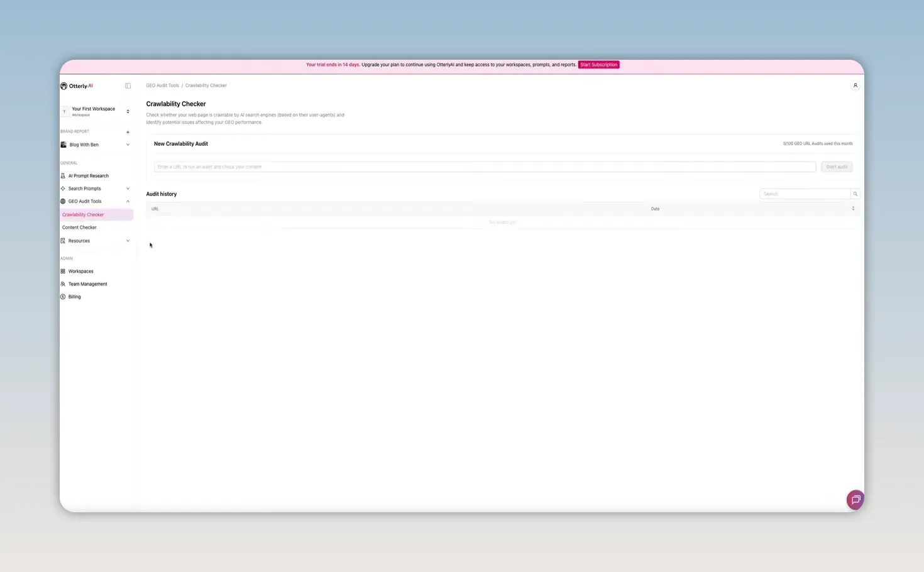Click the Start audit button

837,167
